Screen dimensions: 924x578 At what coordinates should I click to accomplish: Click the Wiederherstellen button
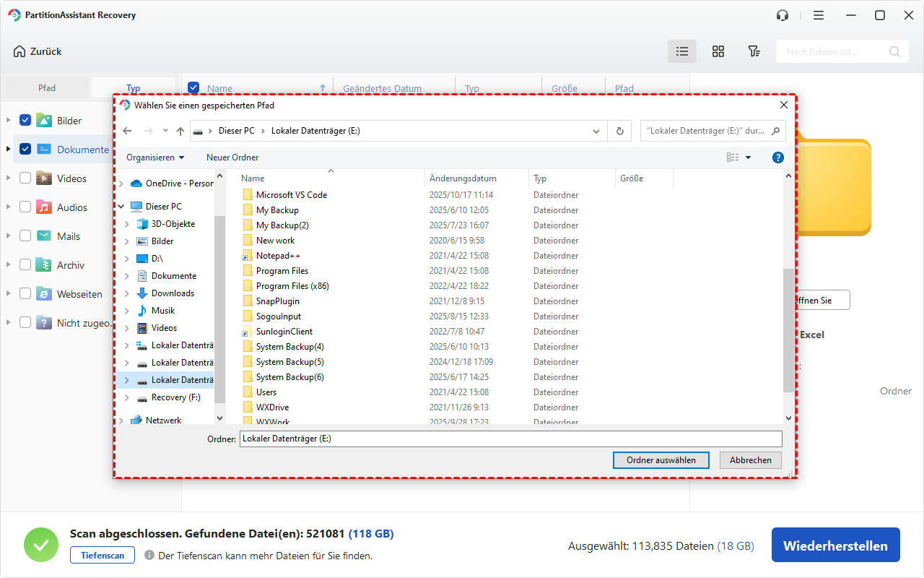click(x=836, y=545)
